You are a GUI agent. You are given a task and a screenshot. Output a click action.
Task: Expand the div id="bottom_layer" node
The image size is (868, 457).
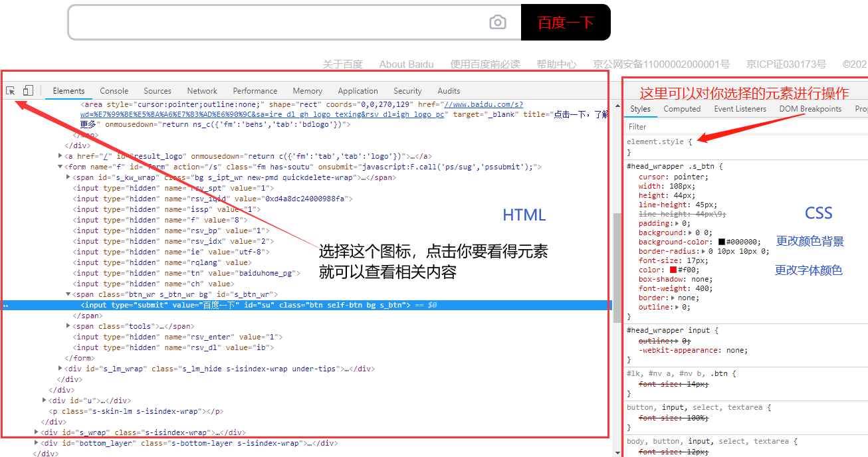37,443
